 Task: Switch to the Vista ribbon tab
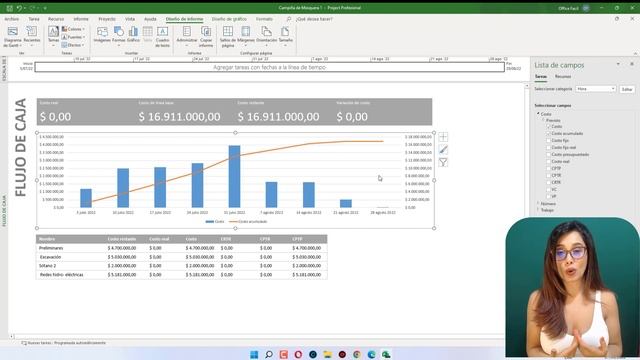coord(130,19)
